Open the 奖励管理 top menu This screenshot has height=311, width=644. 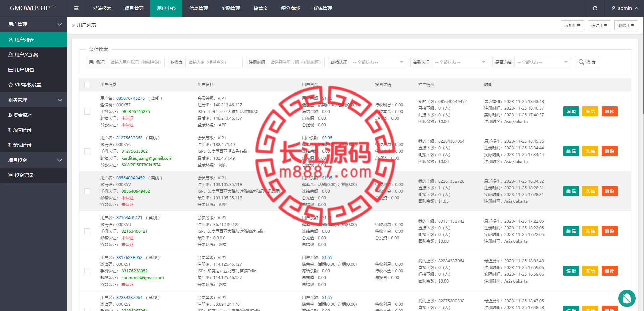(x=231, y=8)
